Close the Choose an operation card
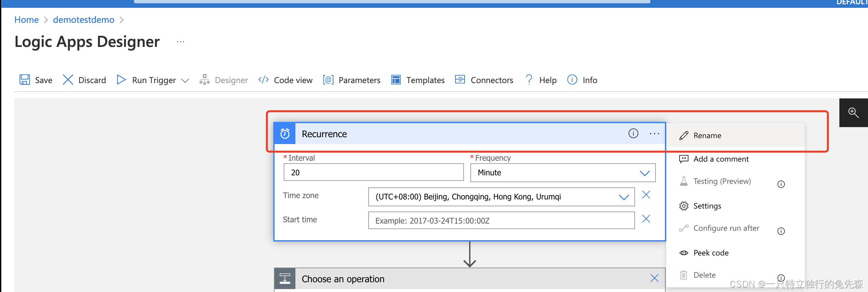 point(654,278)
